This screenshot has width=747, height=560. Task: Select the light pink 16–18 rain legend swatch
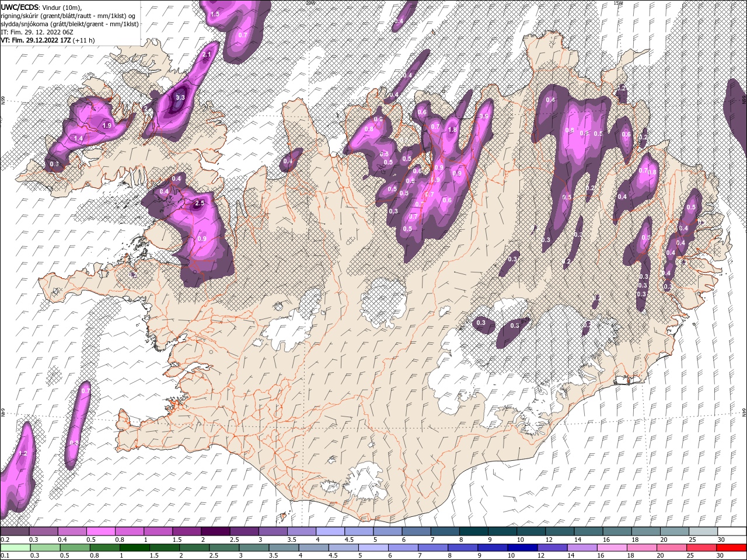[x=613, y=548]
